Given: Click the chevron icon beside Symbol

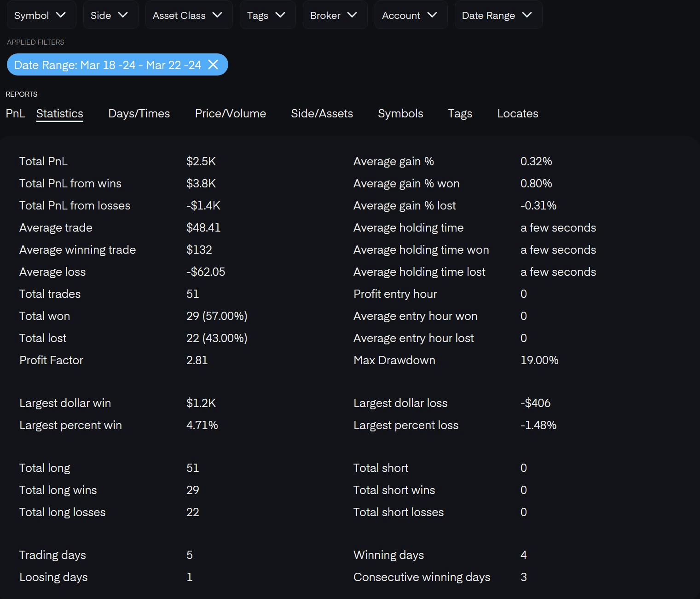Looking at the screenshot, I should 61,15.
